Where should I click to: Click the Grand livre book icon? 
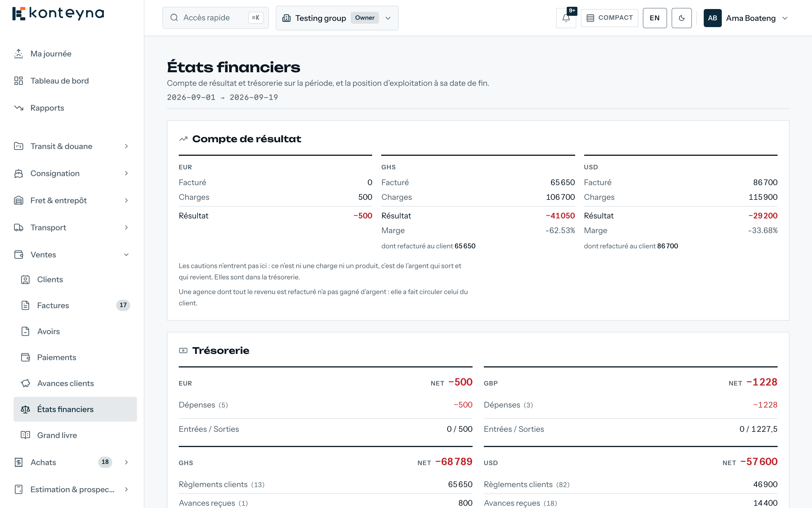tap(25, 435)
